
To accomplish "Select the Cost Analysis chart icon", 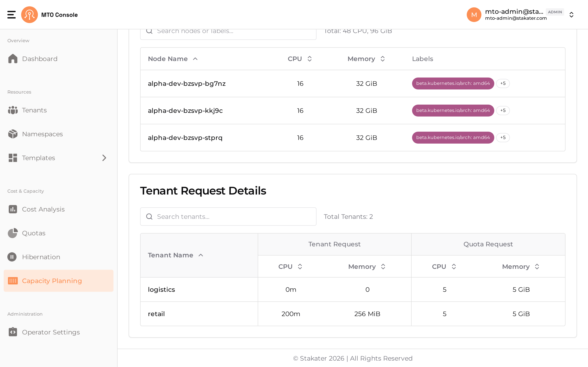I will coord(13,209).
